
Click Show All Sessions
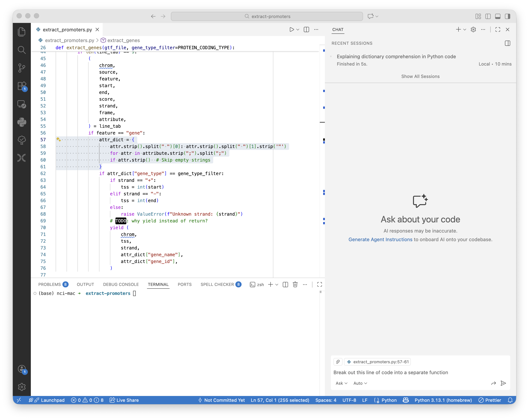(x=420, y=76)
